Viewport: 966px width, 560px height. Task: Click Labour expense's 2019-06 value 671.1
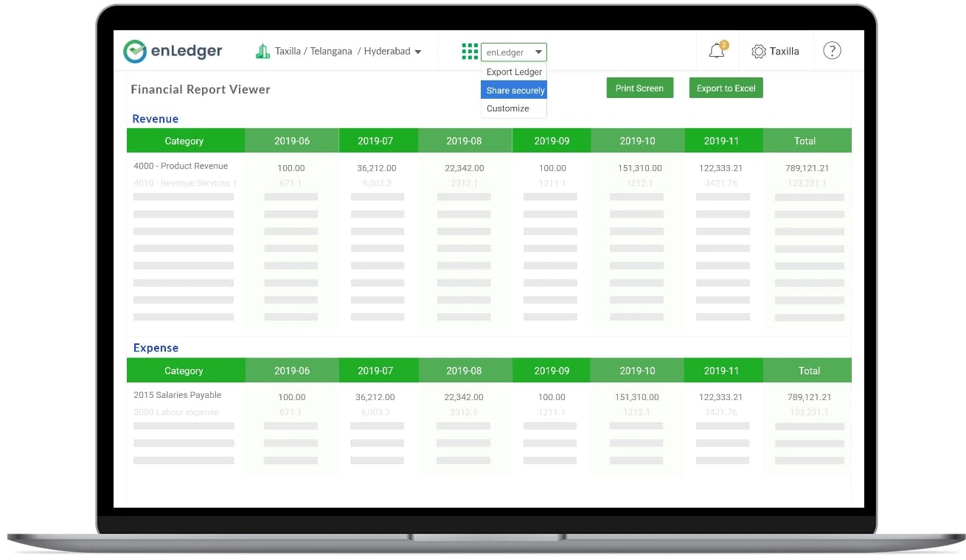[291, 412]
